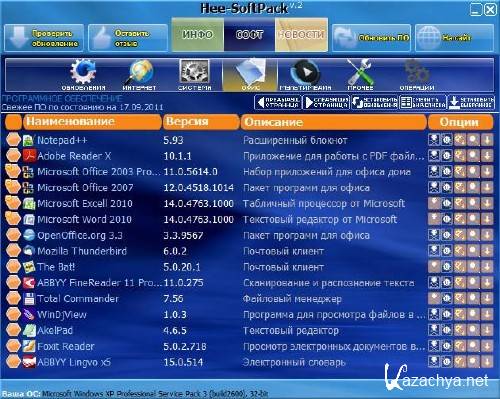Click magnifier option icon for Adobe Reader X

473,156
